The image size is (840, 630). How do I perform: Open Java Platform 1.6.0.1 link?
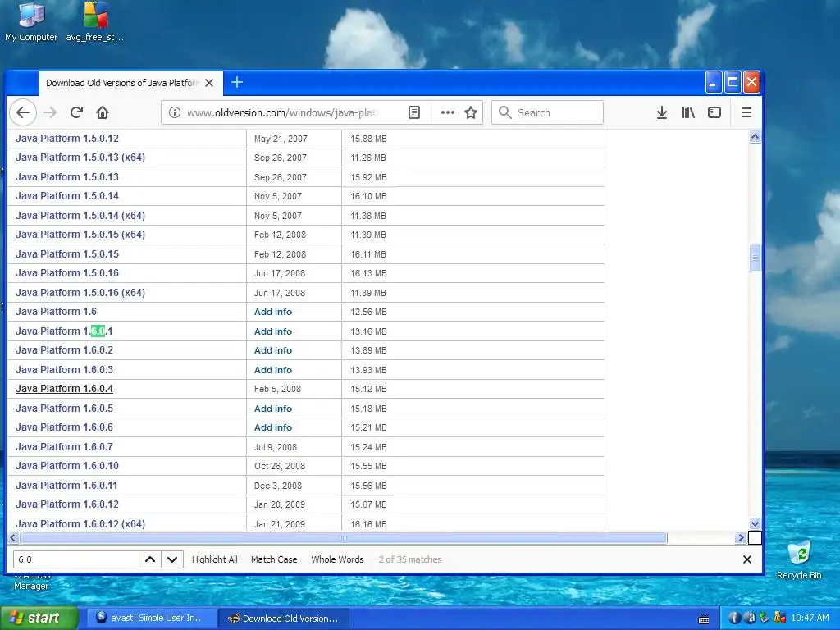click(64, 331)
